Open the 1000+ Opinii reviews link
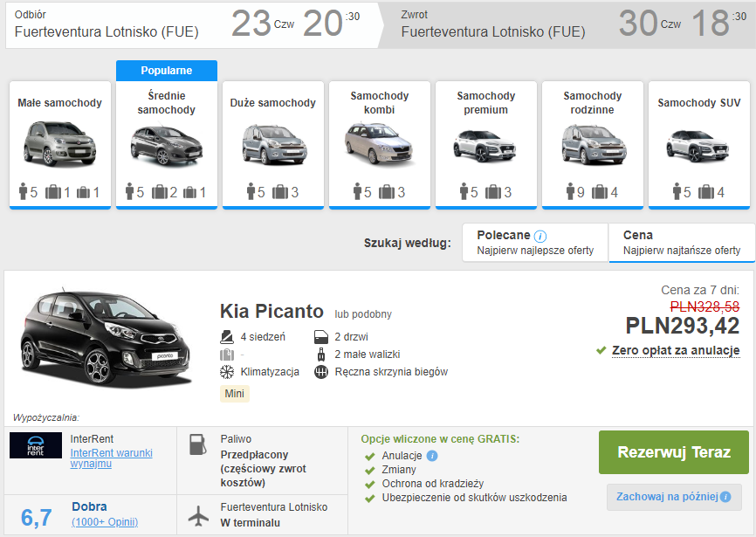756x537 pixels. [x=105, y=522]
